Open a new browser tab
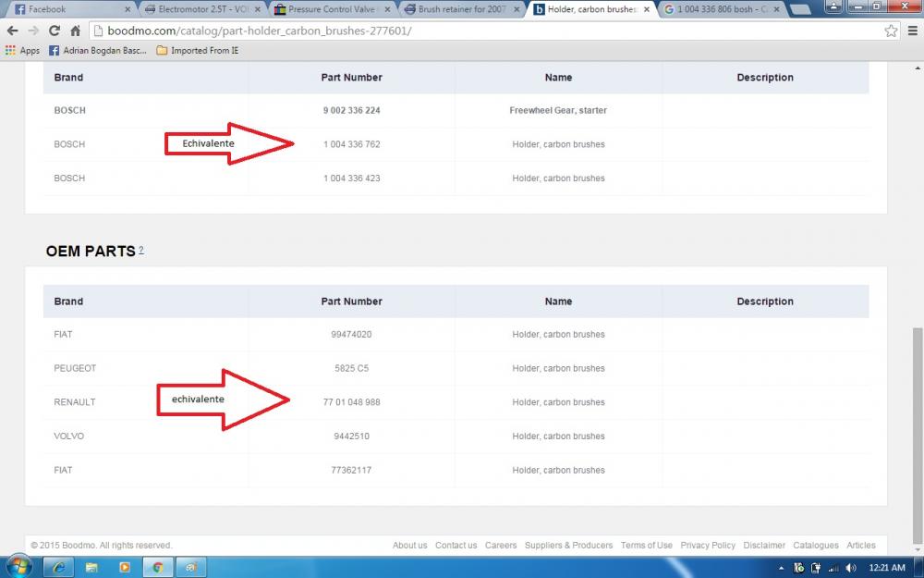This screenshot has width=924, height=578. tap(799, 9)
